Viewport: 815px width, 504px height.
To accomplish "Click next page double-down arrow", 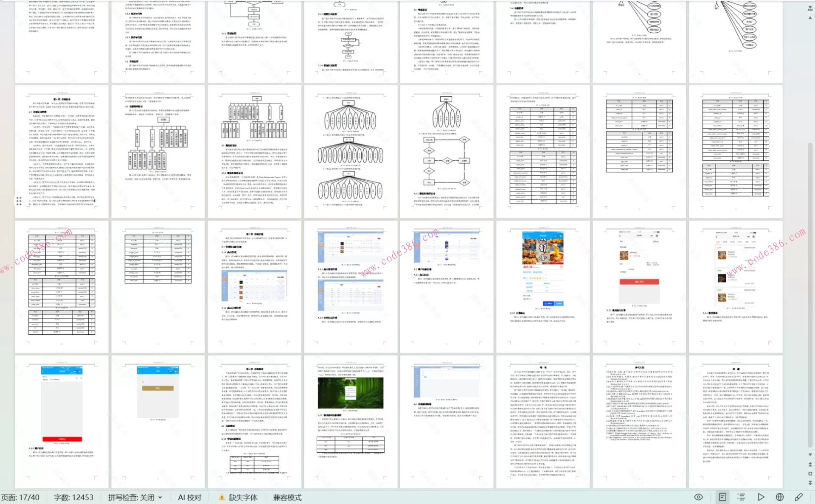I will pyautogui.click(x=810, y=483).
